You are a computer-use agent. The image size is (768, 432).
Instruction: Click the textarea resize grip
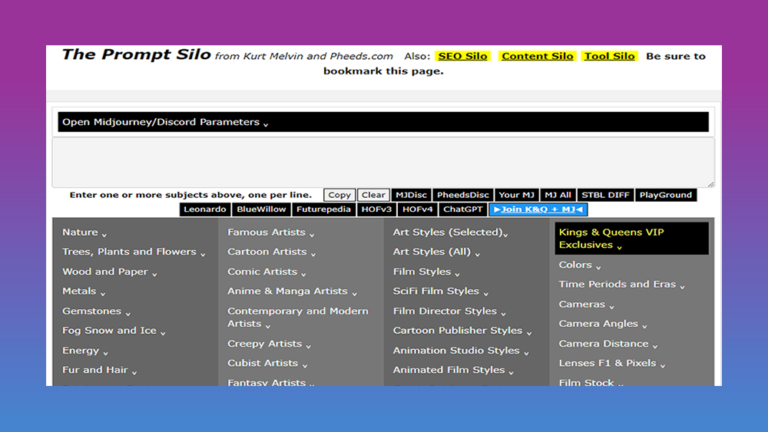coord(710,184)
